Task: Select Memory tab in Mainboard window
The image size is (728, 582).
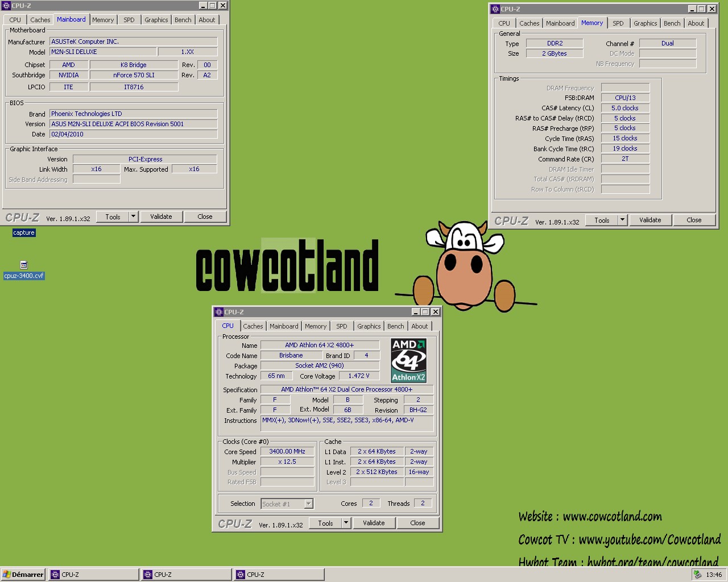Action: point(103,20)
